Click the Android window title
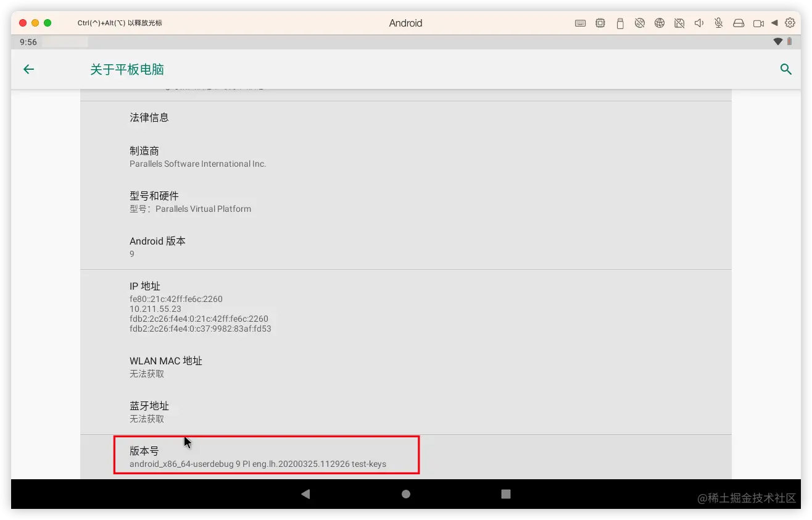812x520 pixels. click(x=406, y=23)
